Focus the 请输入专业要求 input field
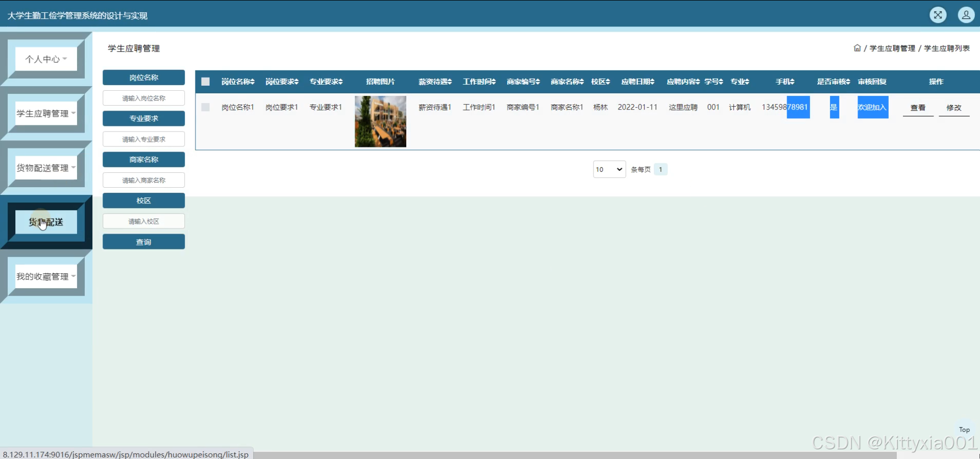The width and height of the screenshot is (980, 459). (143, 139)
